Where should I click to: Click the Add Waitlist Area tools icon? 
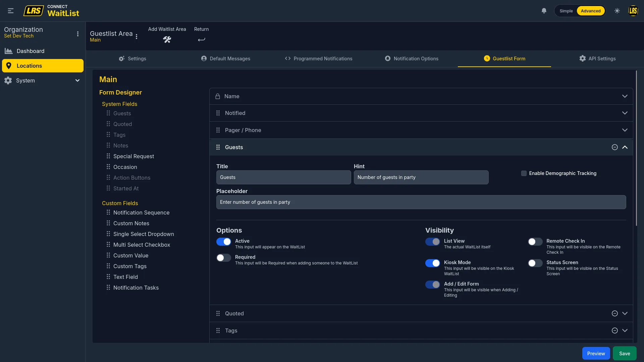[167, 40]
